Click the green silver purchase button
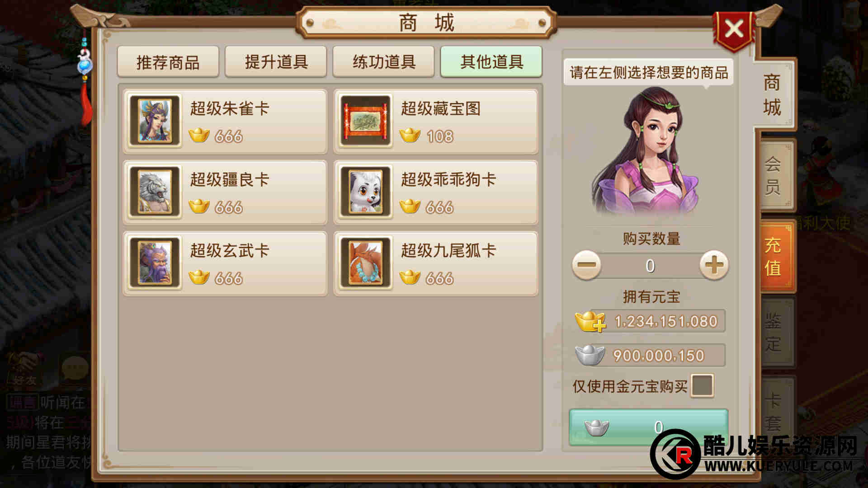 [x=648, y=427]
